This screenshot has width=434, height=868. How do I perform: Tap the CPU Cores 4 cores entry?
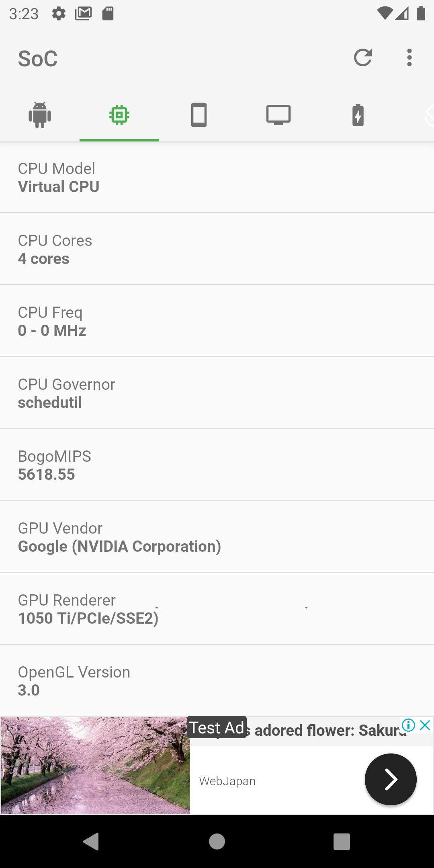click(217, 249)
